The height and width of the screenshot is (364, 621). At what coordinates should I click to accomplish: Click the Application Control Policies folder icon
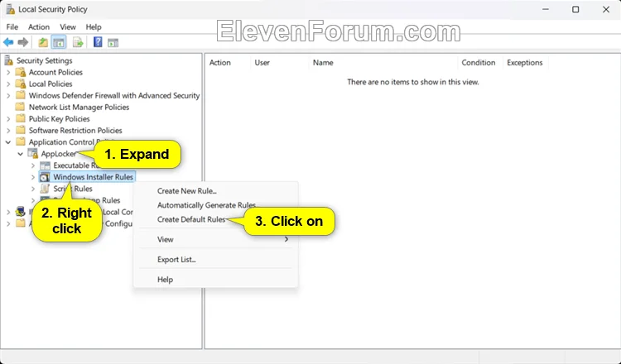coord(20,141)
